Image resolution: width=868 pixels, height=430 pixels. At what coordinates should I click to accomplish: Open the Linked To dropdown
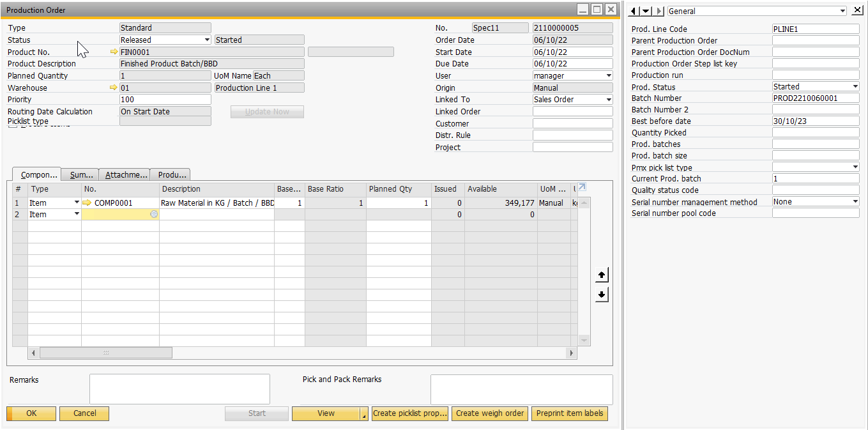click(x=609, y=99)
